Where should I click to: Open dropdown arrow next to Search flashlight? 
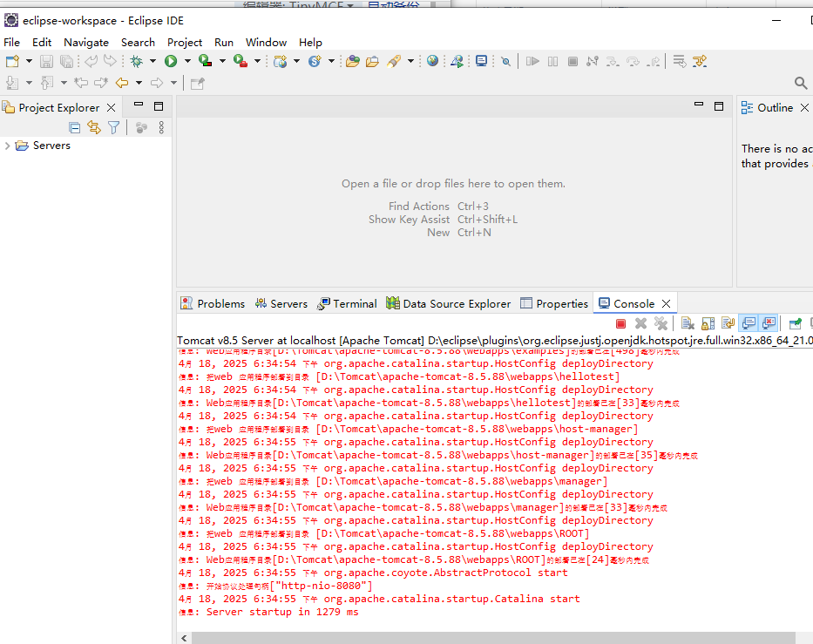(410, 61)
